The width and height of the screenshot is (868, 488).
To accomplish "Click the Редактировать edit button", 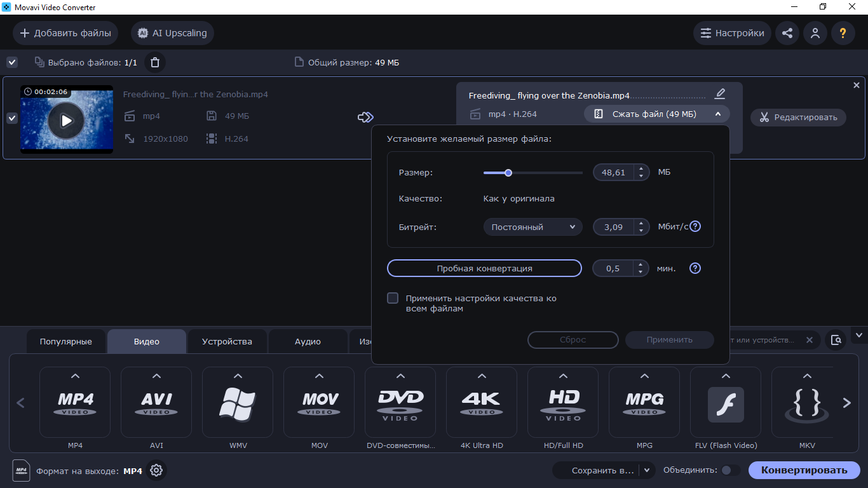I will coord(798,118).
